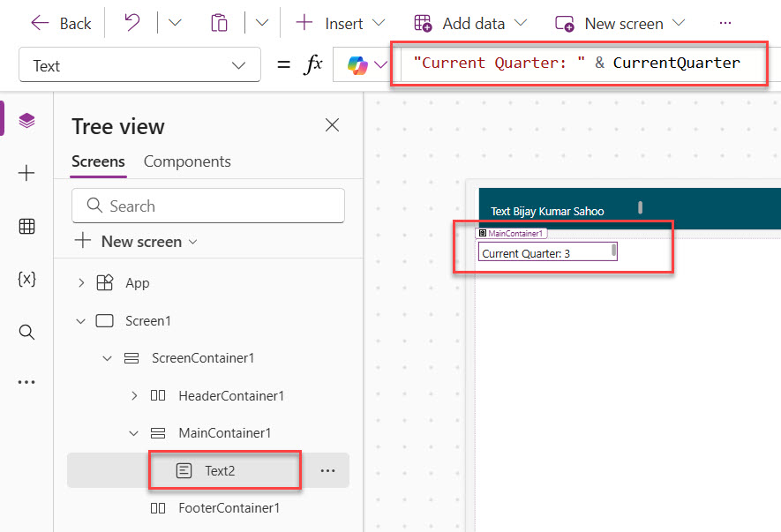Viewport: 781px width, 532px height.
Task: Select FooterContainer1 tree item
Action: 229,508
